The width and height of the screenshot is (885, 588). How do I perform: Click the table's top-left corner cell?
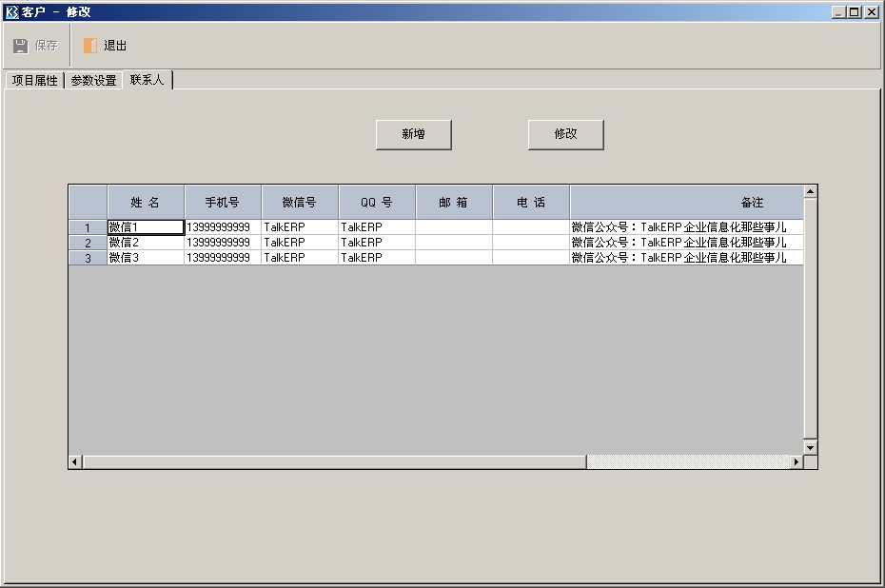pyautogui.click(x=88, y=202)
